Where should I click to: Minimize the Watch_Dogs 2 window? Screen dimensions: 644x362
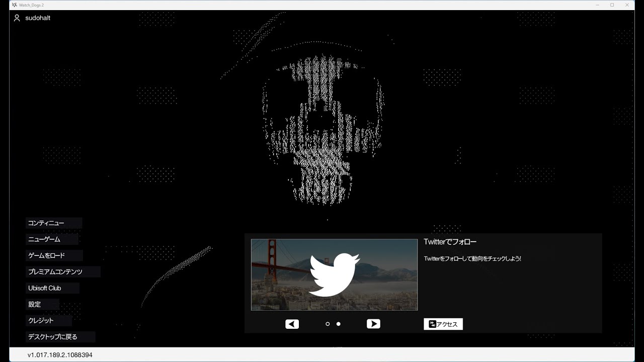point(597,5)
